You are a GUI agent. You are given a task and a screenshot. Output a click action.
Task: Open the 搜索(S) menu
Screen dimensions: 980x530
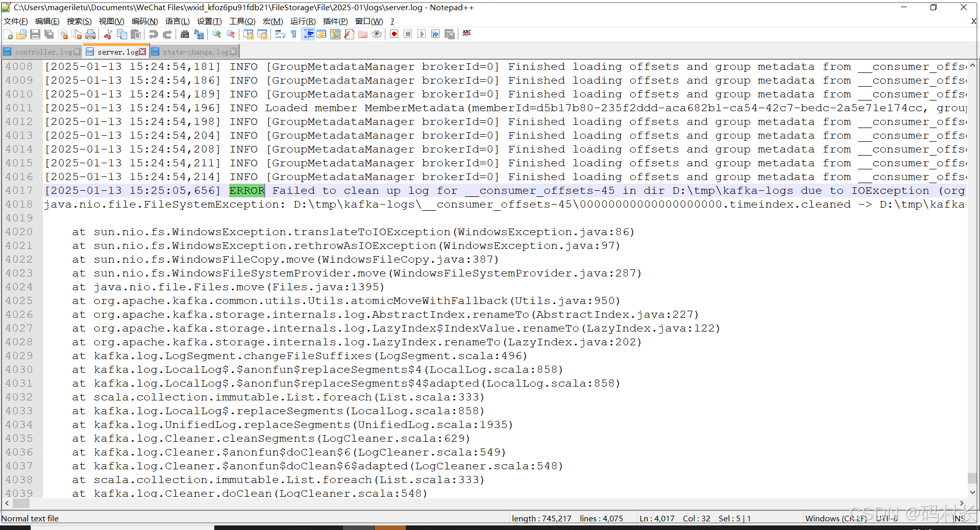79,21
